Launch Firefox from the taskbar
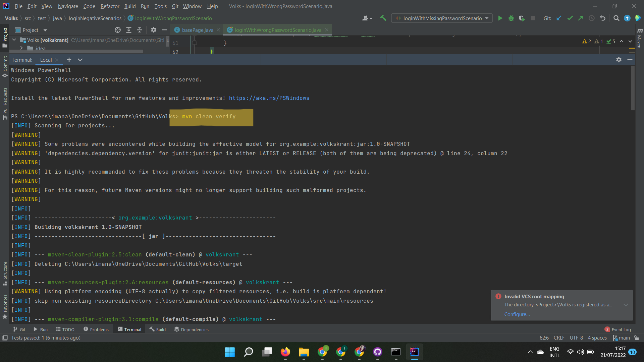 [x=285, y=352]
